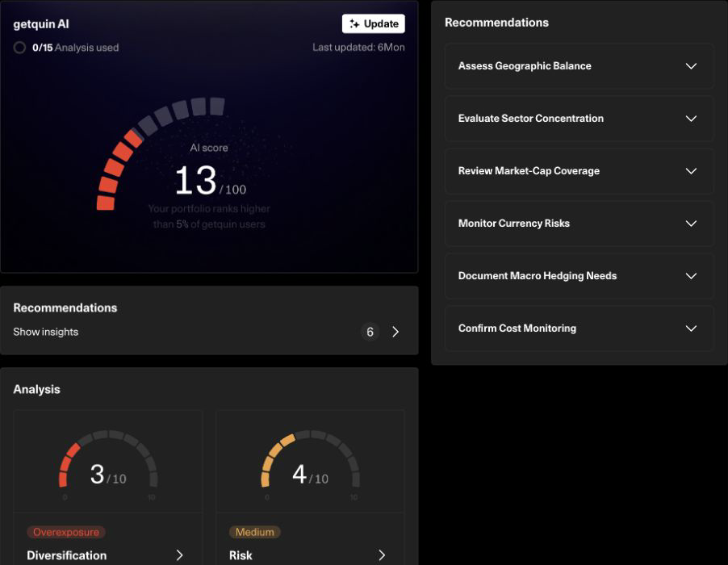Open Diversification details chevron
This screenshot has height=565, width=728.
click(180, 555)
